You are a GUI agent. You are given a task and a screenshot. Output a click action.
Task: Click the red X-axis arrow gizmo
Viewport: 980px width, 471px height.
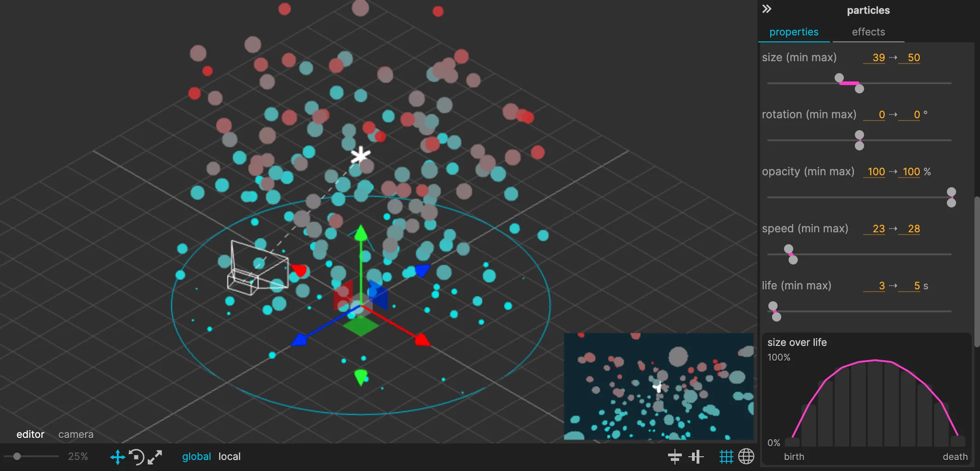tap(422, 340)
